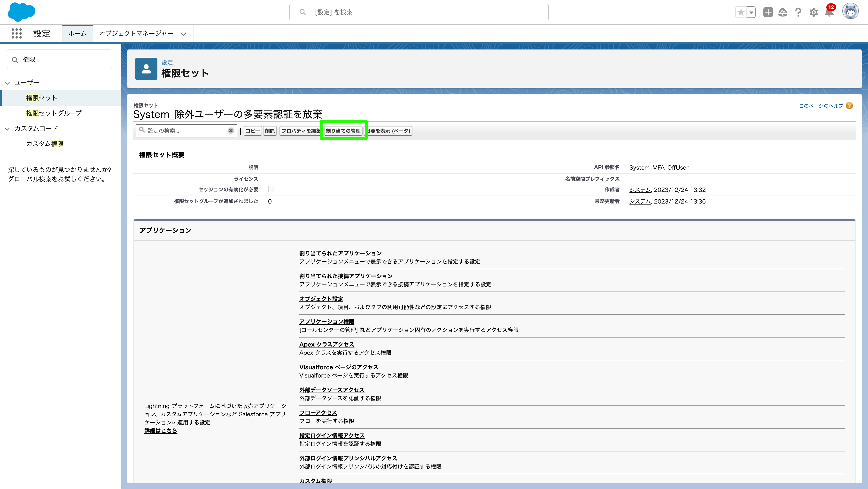Click the plus global actions icon
The height and width of the screenshot is (489, 868).
coord(768,12)
